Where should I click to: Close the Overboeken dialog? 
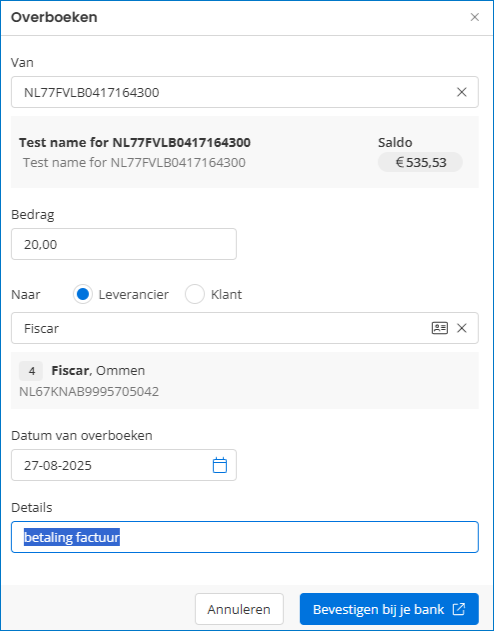(475, 17)
